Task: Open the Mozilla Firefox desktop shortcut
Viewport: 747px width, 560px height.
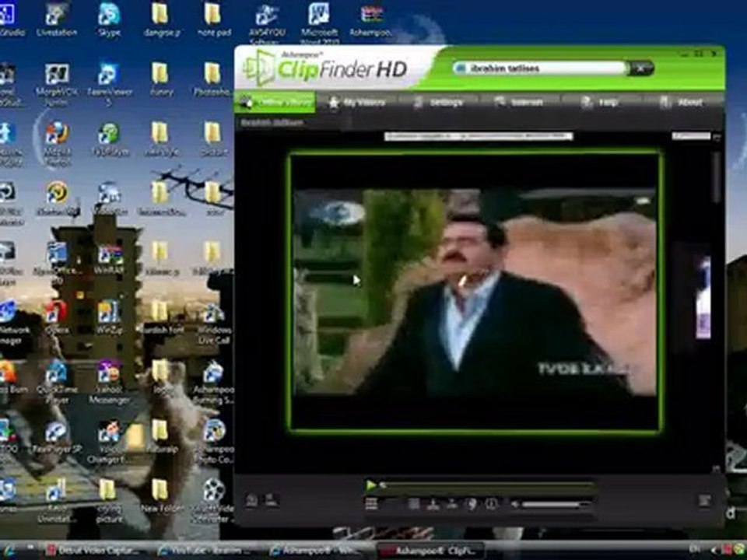Action: click(57, 143)
